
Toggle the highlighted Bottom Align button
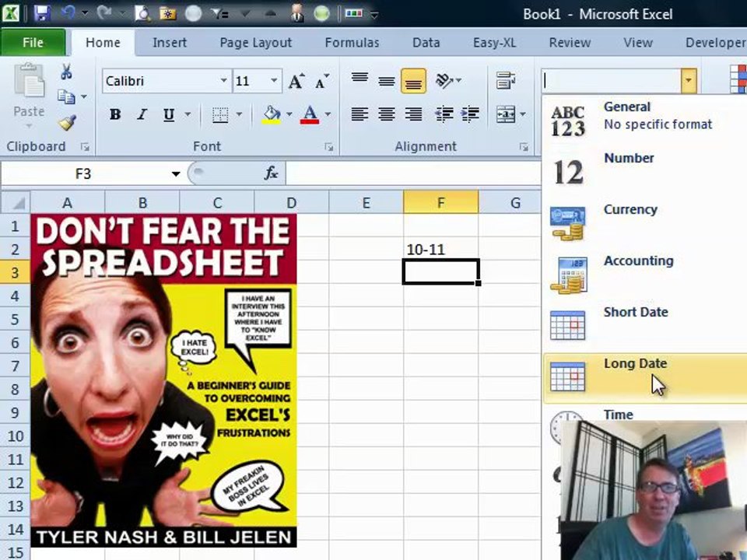coord(413,80)
